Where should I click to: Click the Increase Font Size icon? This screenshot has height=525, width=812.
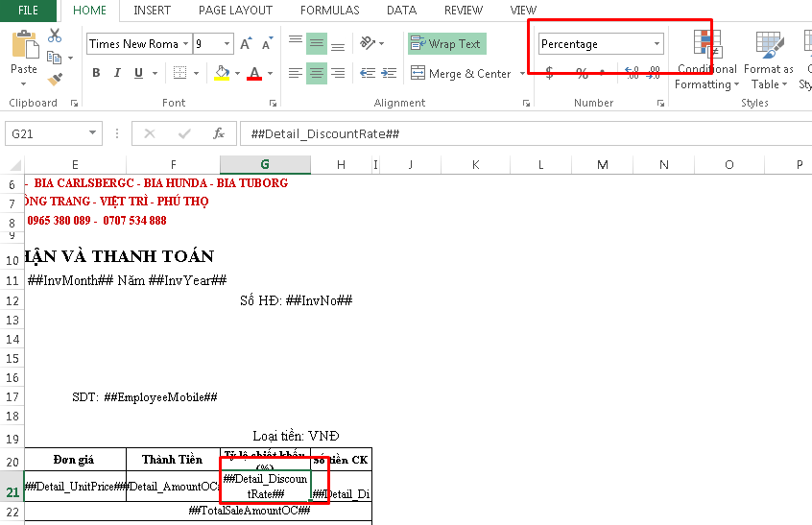coord(246,44)
